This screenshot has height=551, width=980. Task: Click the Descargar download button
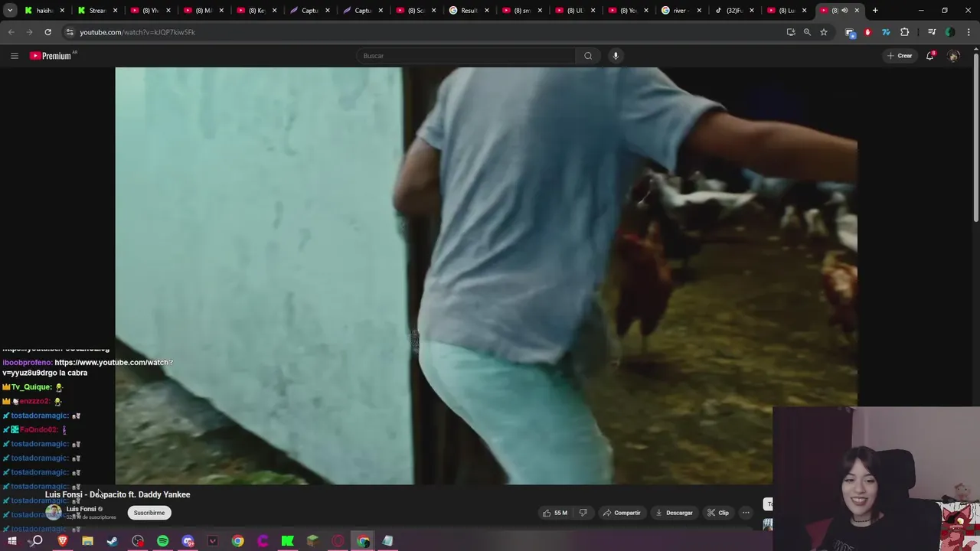[675, 513]
